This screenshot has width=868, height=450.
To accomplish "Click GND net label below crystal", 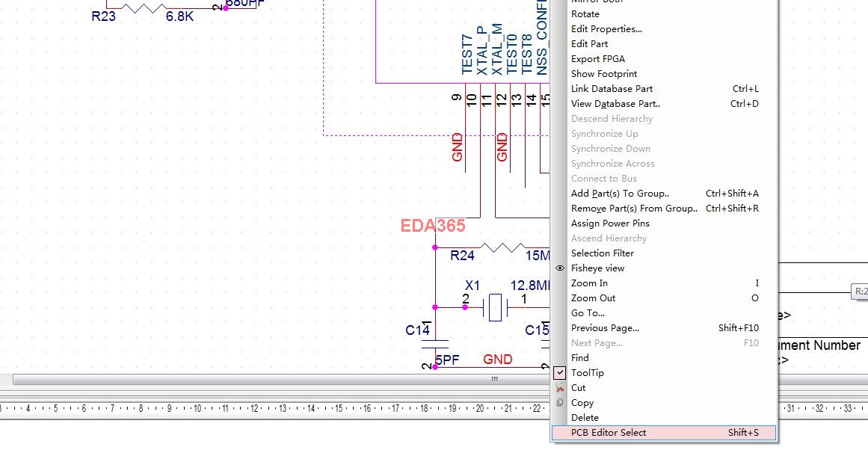I will [498, 360].
